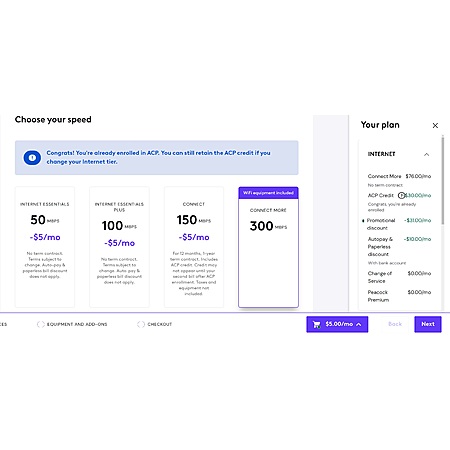The height and width of the screenshot is (450, 450).
Task: Click the blue info alert icon
Action: 32,158
